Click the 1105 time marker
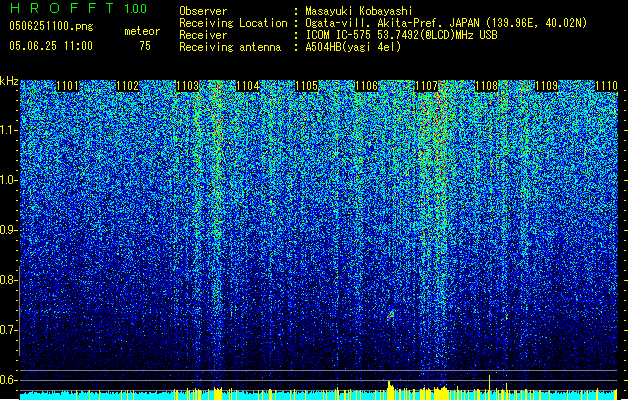The height and width of the screenshot is (400, 629). [307, 86]
